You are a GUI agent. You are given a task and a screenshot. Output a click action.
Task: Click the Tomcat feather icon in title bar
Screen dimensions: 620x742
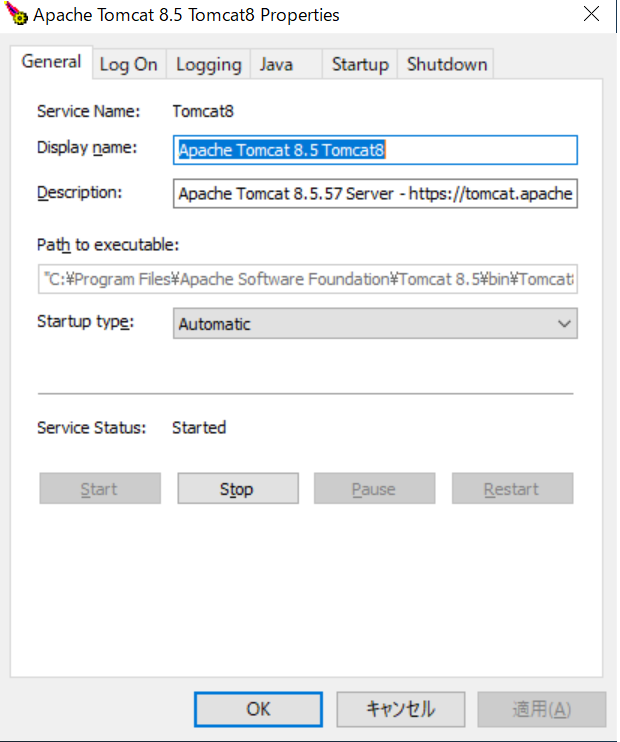(x=16, y=14)
